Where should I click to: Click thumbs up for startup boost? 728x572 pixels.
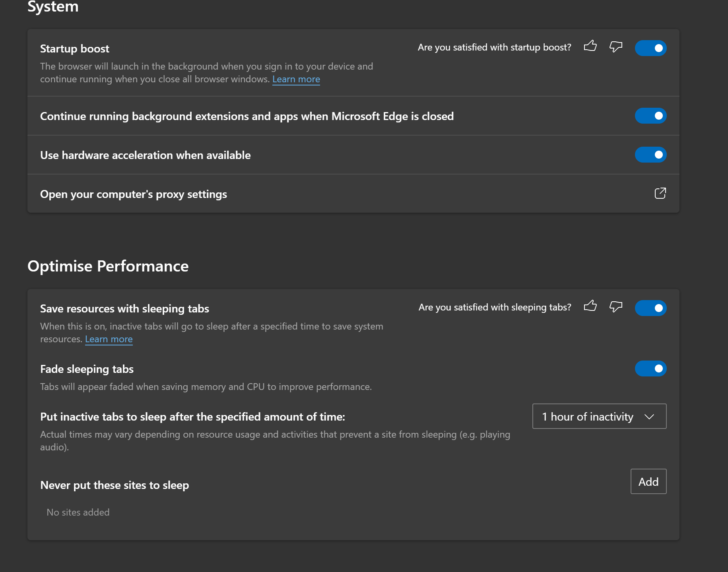pyautogui.click(x=590, y=47)
